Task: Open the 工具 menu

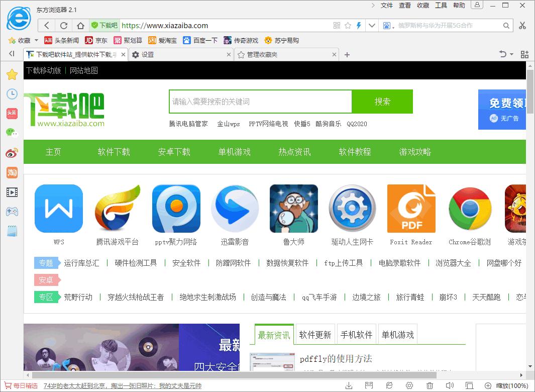Action: coord(441,5)
